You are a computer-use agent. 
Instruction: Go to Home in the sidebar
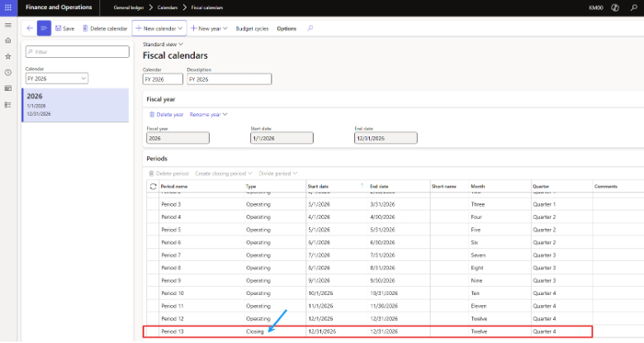click(7, 40)
